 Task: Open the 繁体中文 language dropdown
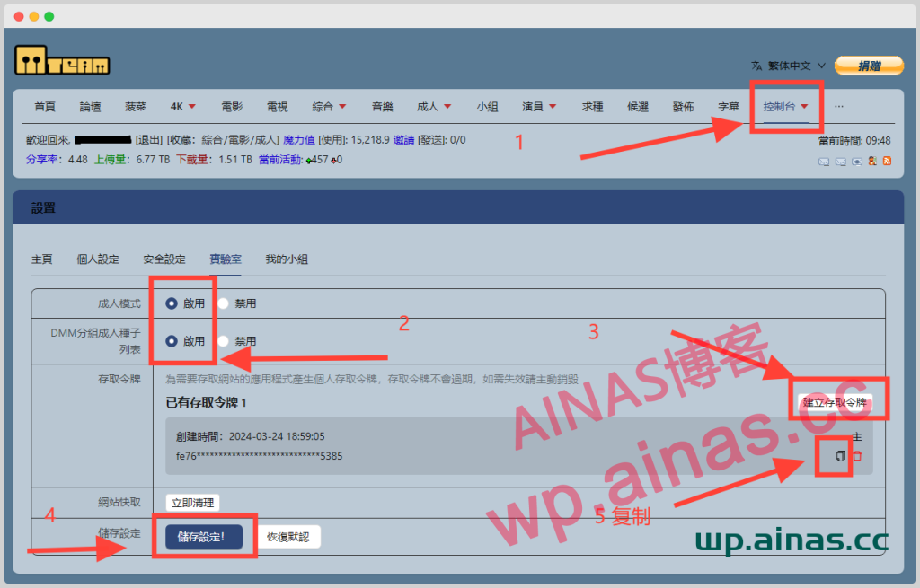[789, 66]
